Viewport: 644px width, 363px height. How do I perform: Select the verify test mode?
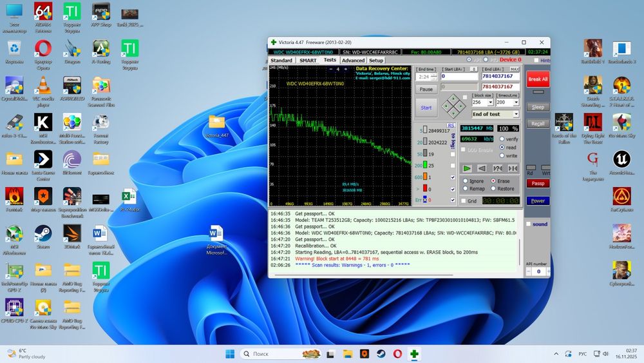point(502,139)
